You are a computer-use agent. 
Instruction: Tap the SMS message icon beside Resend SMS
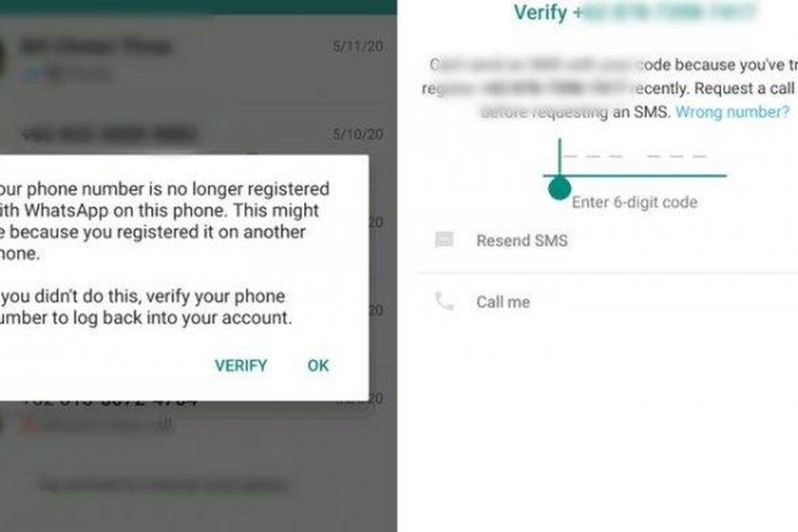444,240
